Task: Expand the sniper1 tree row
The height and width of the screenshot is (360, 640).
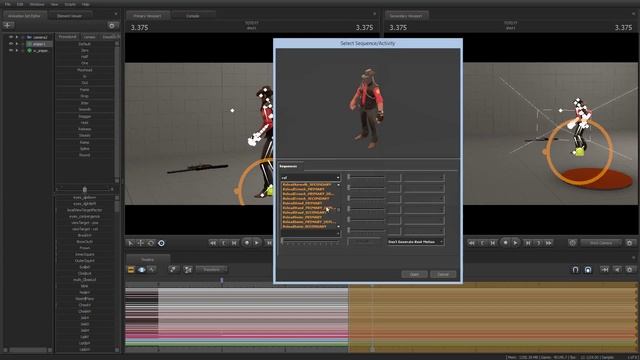Action: coord(17,44)
